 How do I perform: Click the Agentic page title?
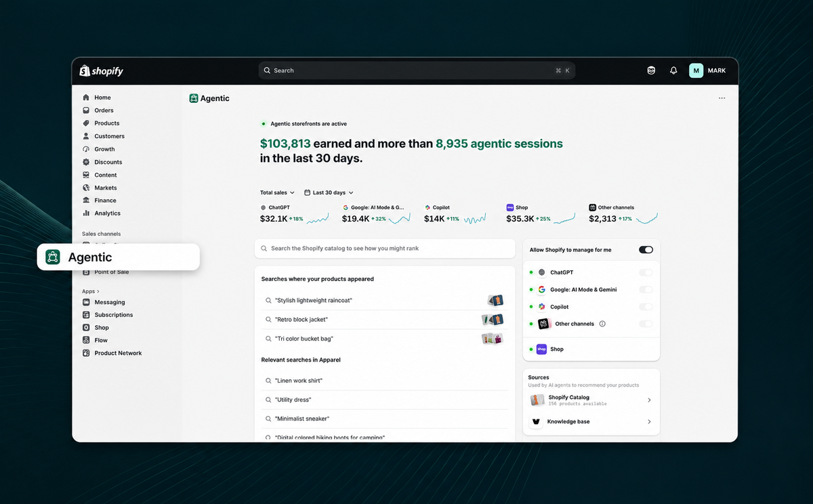(x=215, y=98)
